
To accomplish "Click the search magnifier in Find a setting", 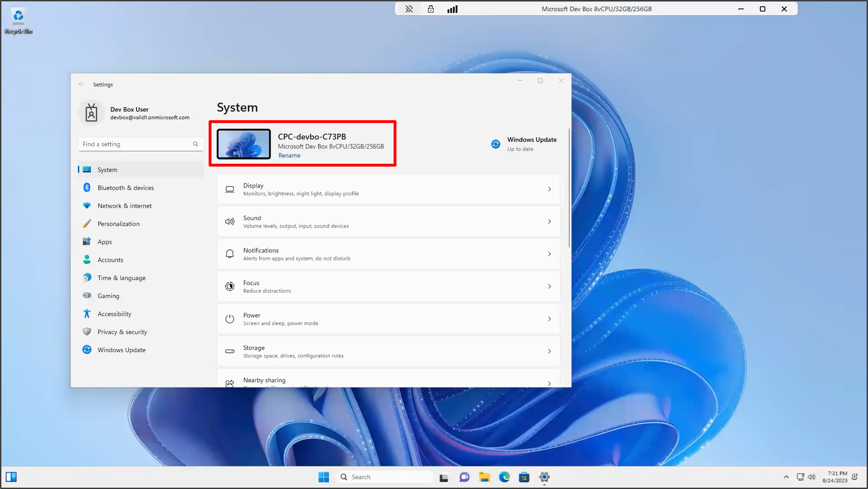I will click(x=195, y=144).
